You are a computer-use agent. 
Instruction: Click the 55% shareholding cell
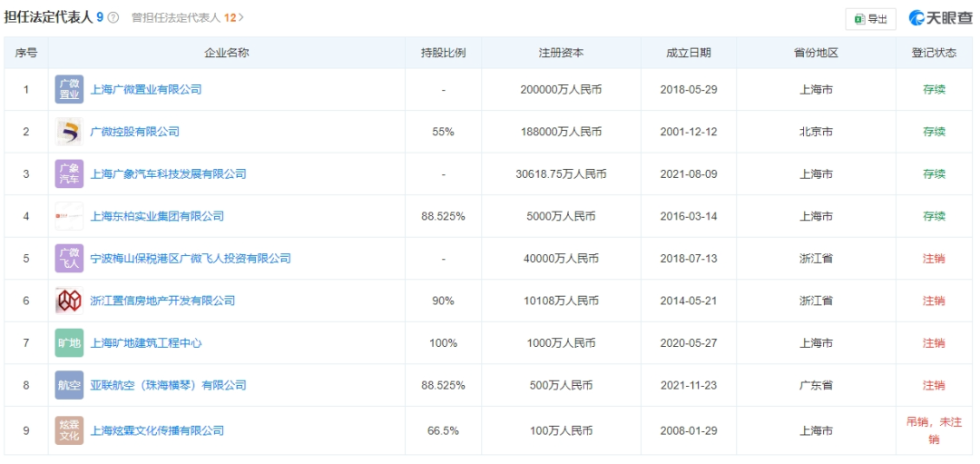click(443, 132)
